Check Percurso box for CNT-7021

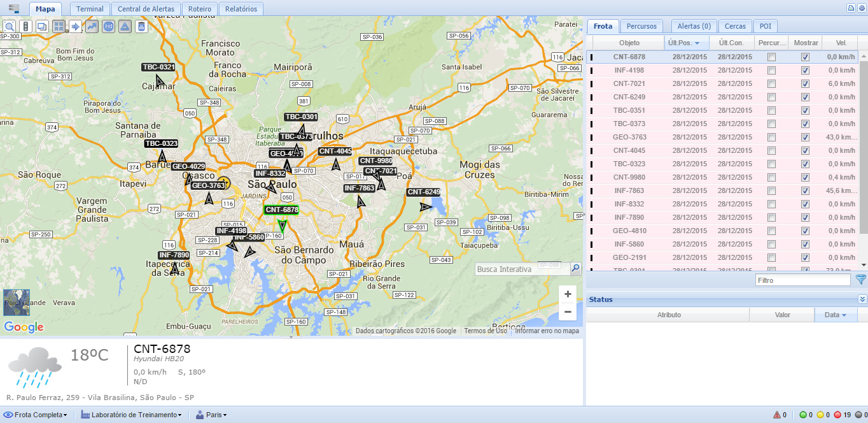(771, 83)
